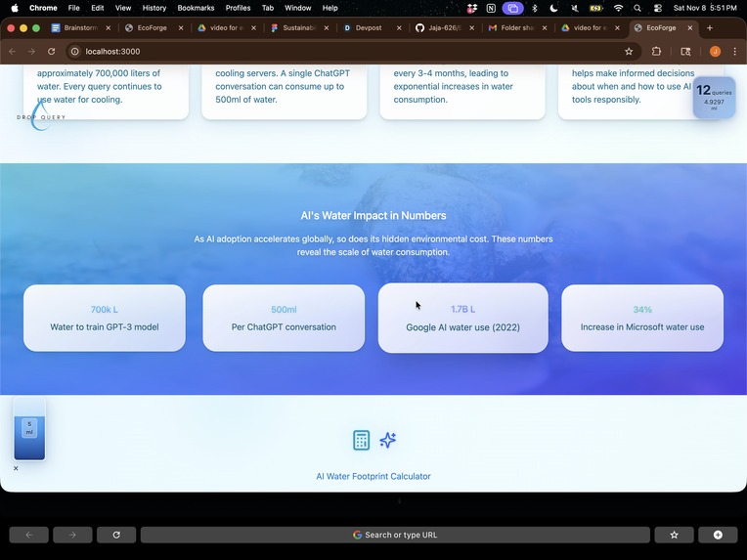This screenshot has height=560, width=747.
Task: Click Chrome back arrow button
Action: (13, 52)
